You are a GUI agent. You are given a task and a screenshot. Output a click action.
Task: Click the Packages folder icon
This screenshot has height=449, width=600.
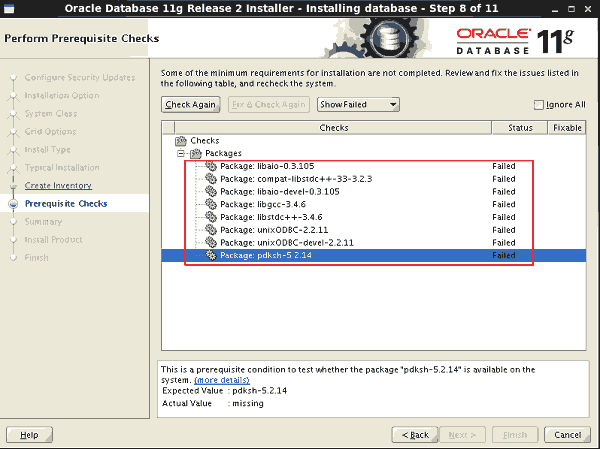(196, 153)
